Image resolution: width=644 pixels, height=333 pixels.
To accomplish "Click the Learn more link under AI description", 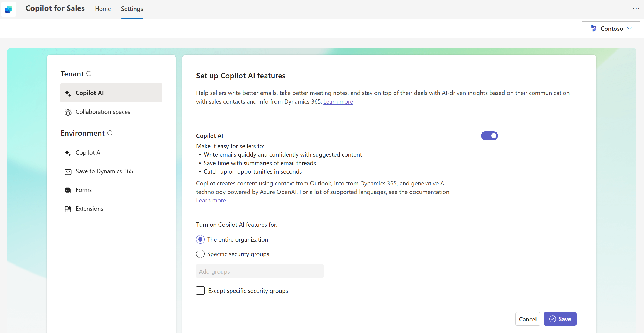I will click(x=210, y=200).
